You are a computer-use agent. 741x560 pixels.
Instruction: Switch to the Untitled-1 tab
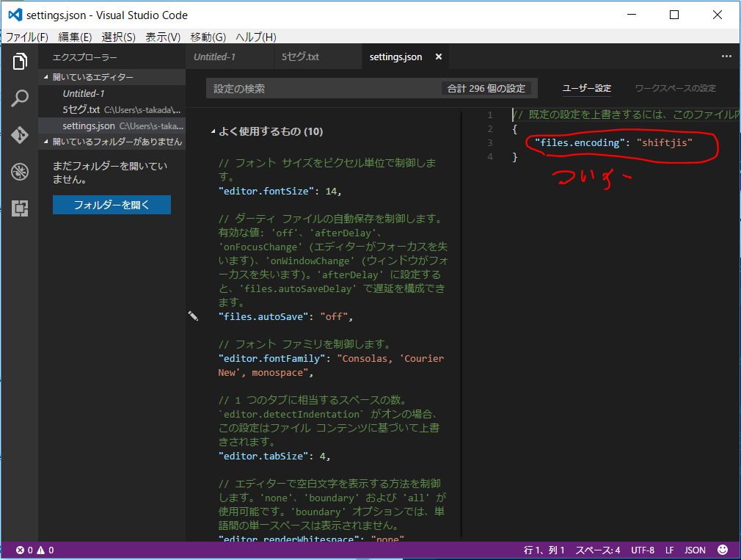(x=230, y=57)
